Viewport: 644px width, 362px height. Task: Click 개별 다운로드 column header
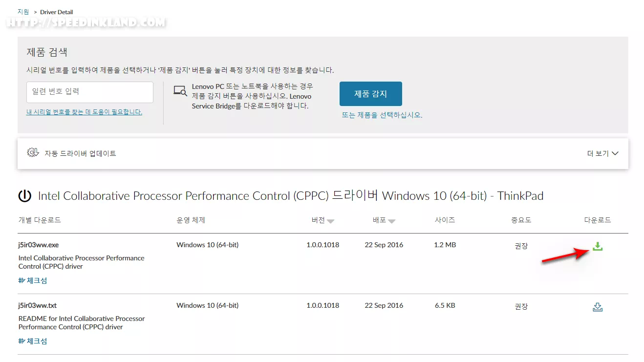(40, 220)
